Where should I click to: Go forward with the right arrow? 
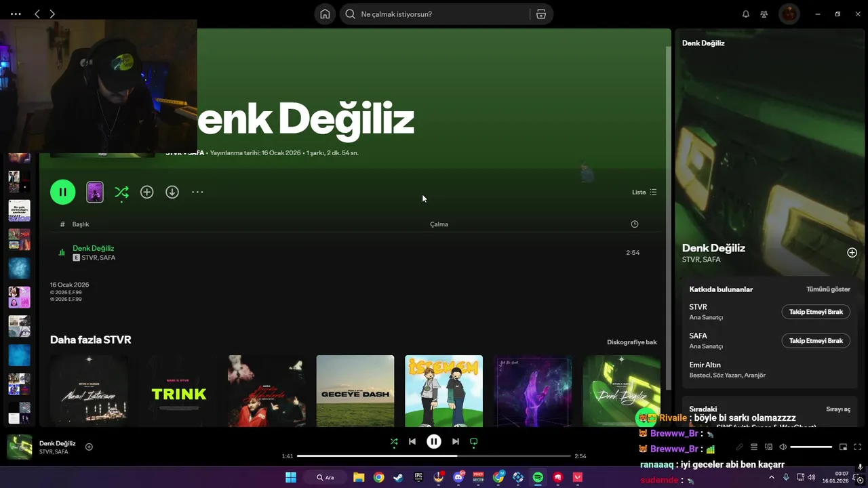point(52,14)
